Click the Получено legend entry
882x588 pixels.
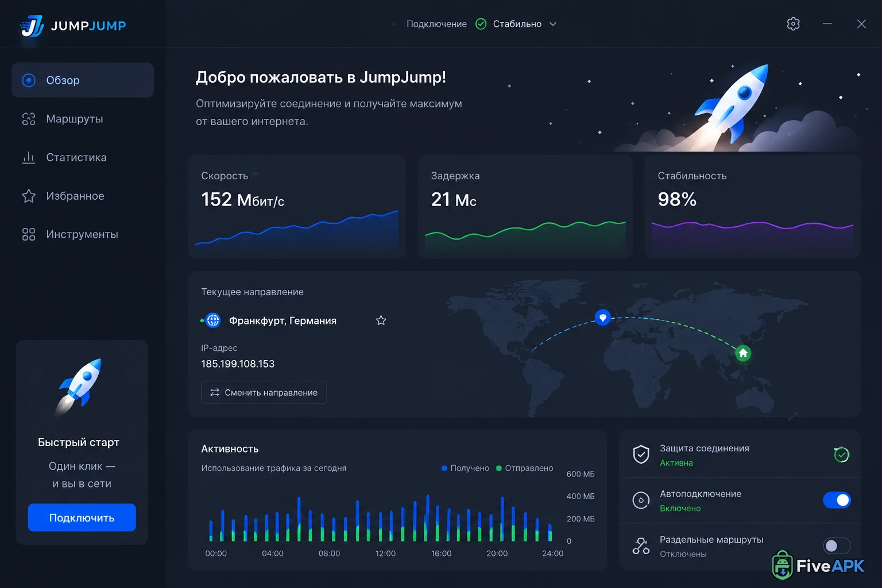point(465,468)
